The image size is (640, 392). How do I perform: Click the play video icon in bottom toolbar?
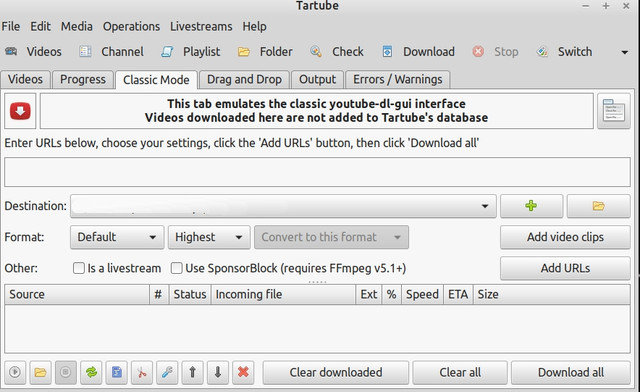pyautogui.click(x=15, y=372)
